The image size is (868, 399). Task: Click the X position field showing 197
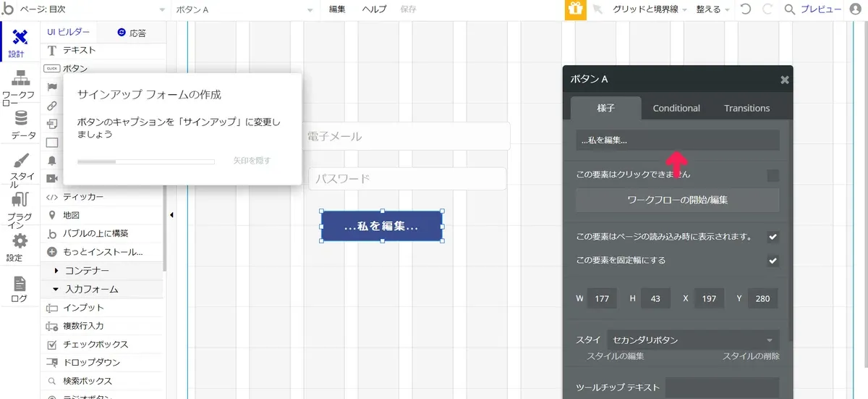pyautogui.click(x=709, y=298)
